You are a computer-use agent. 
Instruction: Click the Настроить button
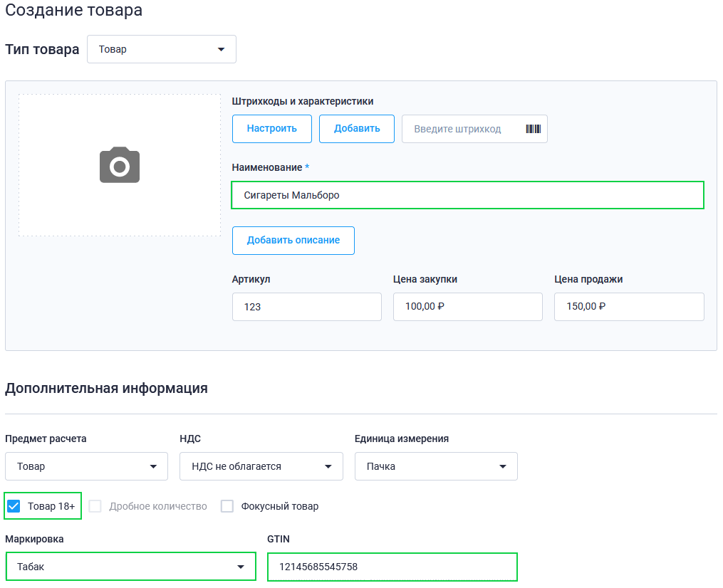coord(272,129)
